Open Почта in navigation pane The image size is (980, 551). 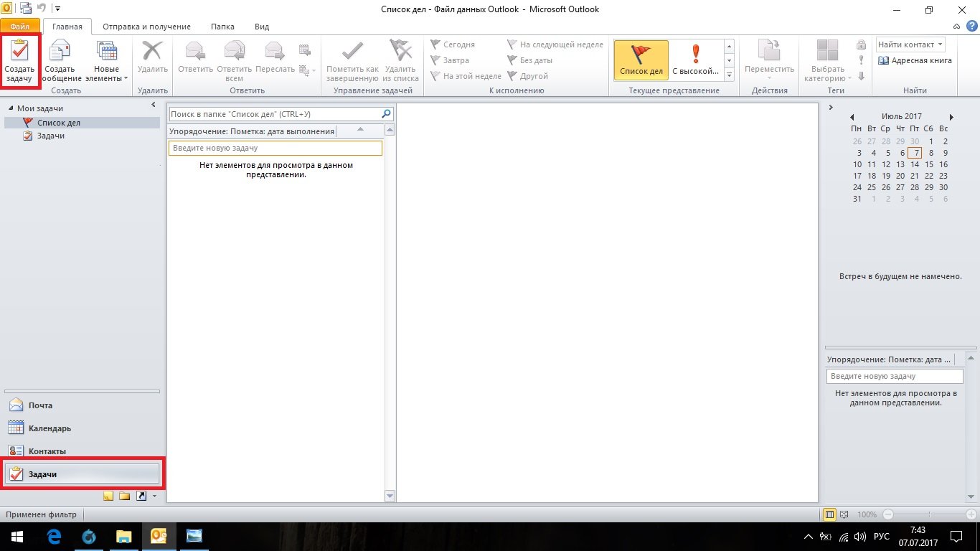[82, 405]
